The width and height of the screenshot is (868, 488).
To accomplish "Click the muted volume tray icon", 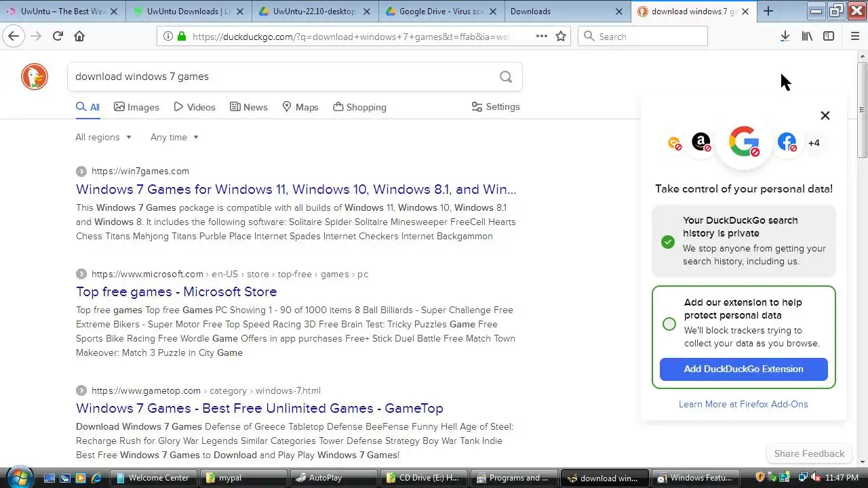I will (815, 478).
